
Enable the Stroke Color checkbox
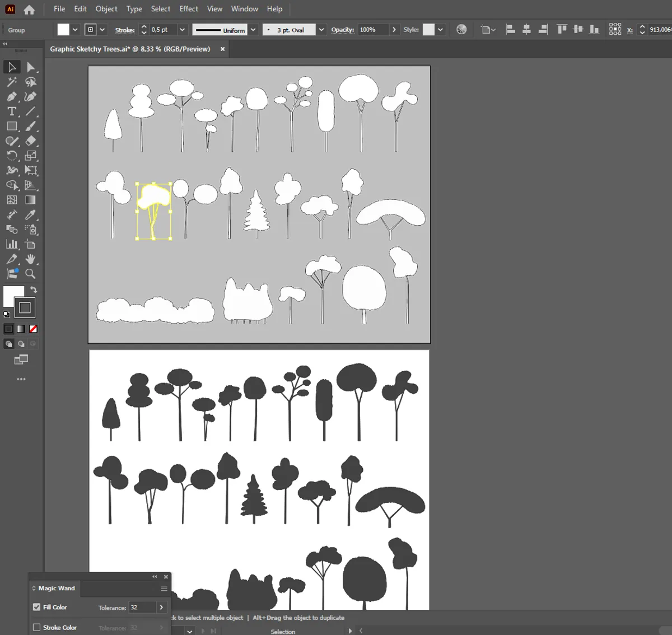click(37, 627)
